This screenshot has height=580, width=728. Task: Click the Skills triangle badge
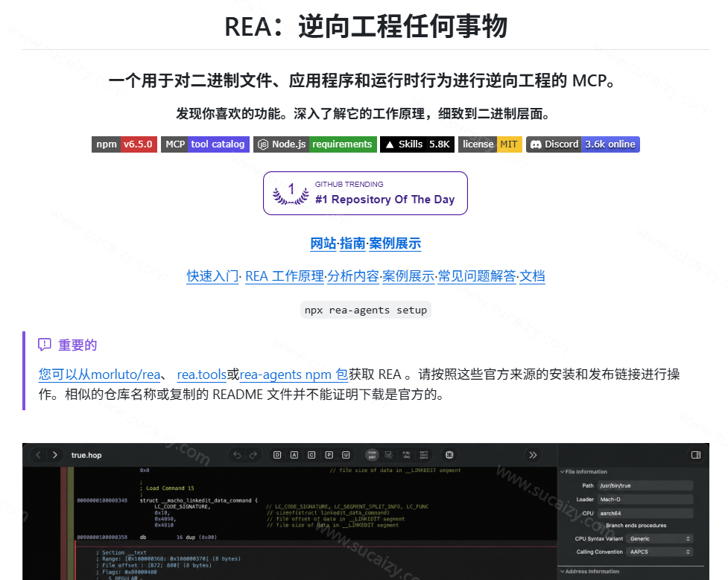click(417, 144)
